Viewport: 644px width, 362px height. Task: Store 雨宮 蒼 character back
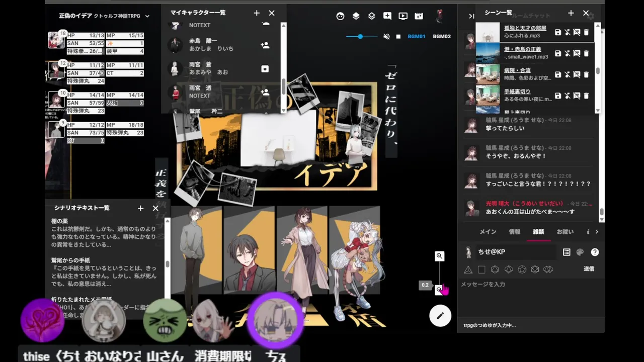265,69
